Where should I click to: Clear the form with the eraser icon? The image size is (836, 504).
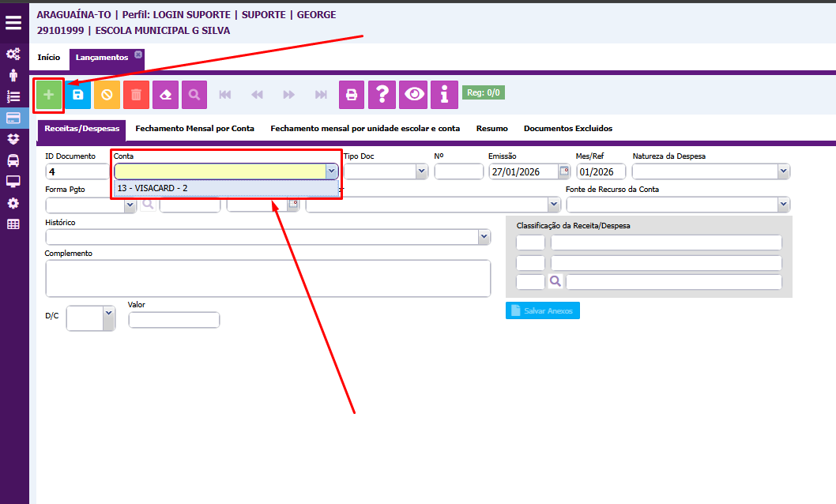pos(165,95)
